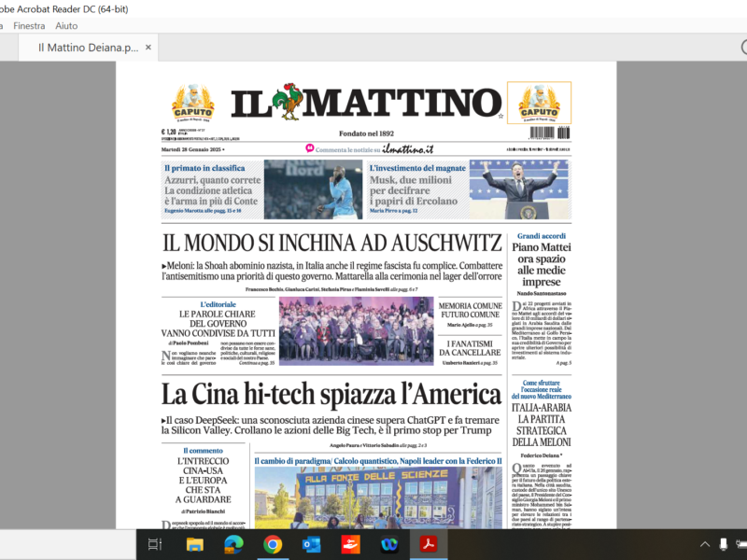This screenshot has height=560, width=747.
Task: Switch to Google Chrome in the taskbar
Action: (273, 544)
